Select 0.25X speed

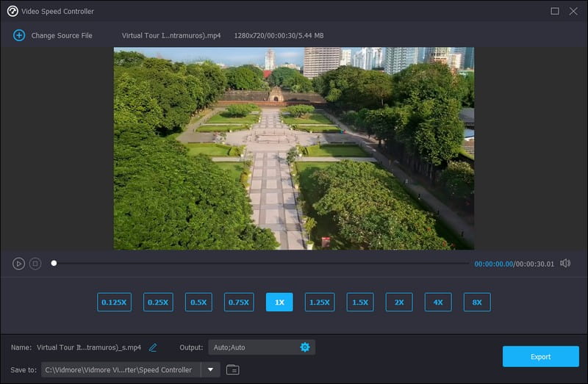(x=158, y=302)
